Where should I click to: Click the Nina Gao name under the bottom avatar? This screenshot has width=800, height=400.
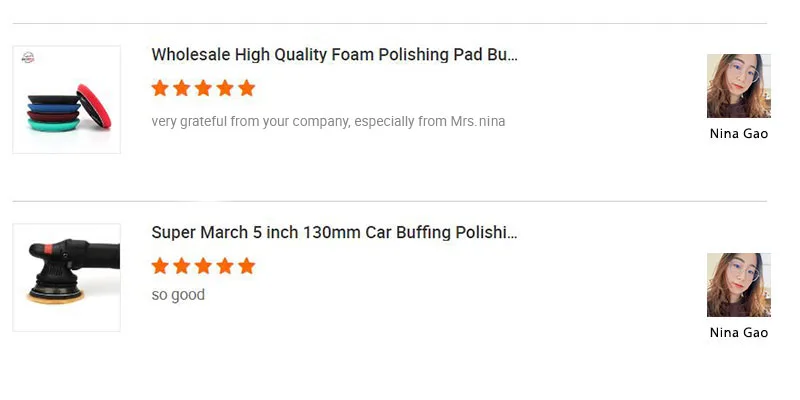(x=738, y=333)
